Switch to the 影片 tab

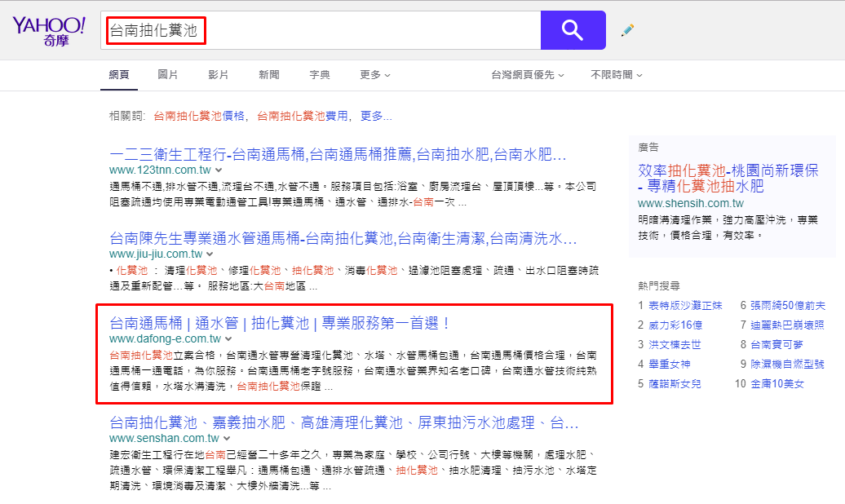(219, 75)
